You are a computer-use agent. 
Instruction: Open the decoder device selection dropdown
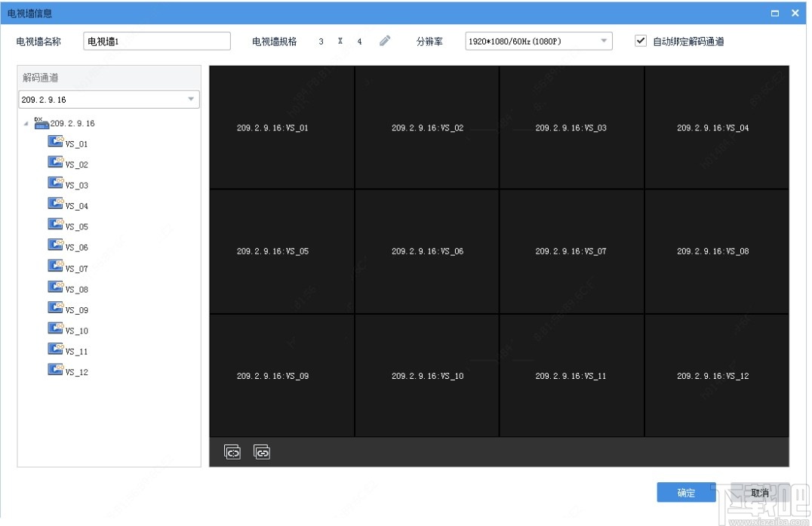coord(192,99)
